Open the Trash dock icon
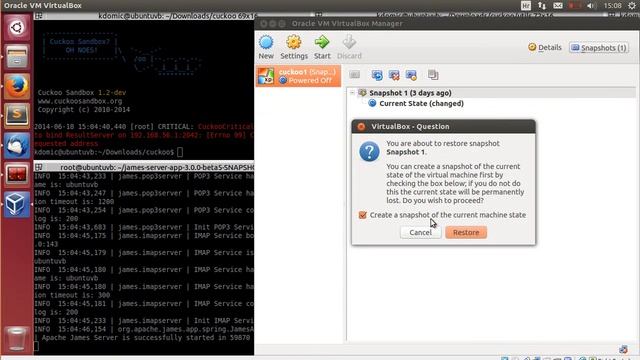Screen dimensions: 640x360 (17, 338)
